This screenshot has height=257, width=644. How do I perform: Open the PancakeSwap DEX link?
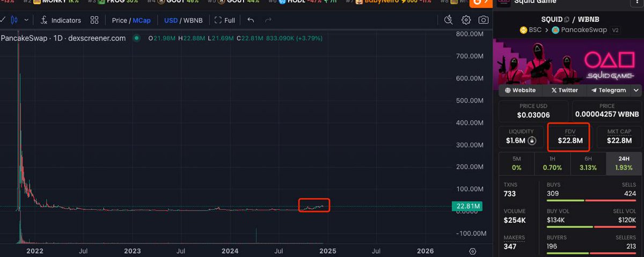click(580, 30)
